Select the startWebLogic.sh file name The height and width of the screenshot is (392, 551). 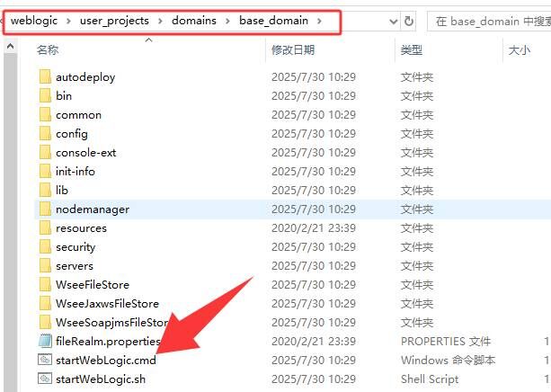pos(101,379)
